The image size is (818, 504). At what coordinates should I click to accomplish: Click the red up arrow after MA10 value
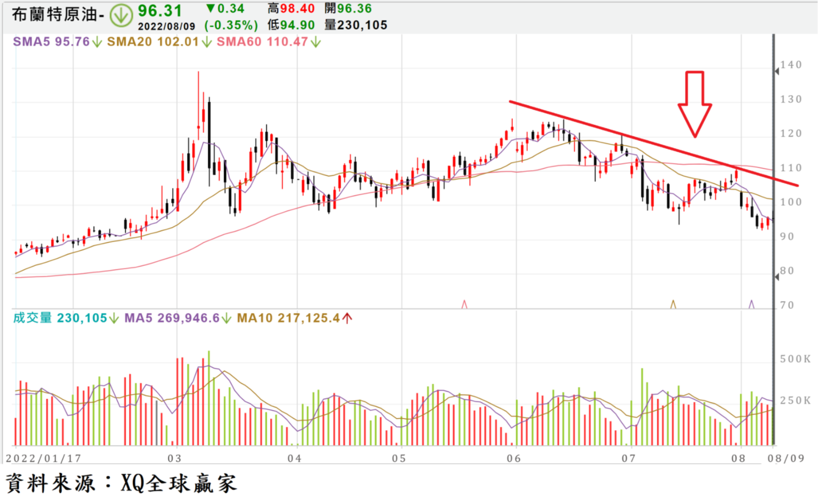tap(347, 318)
